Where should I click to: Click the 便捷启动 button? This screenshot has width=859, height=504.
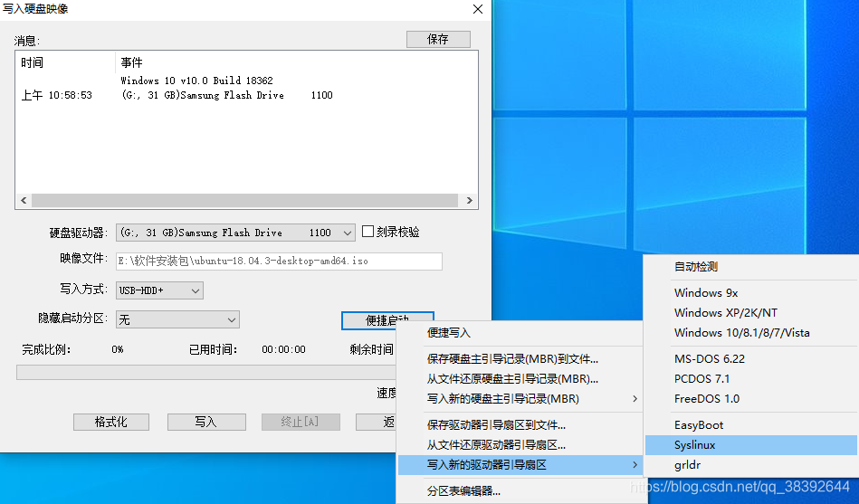tap(387, 320)
